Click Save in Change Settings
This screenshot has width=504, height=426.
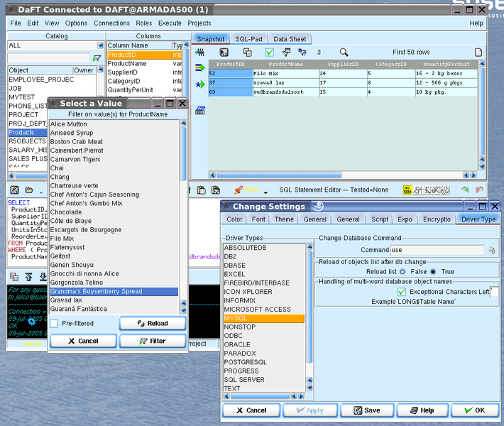click(367, 410)
